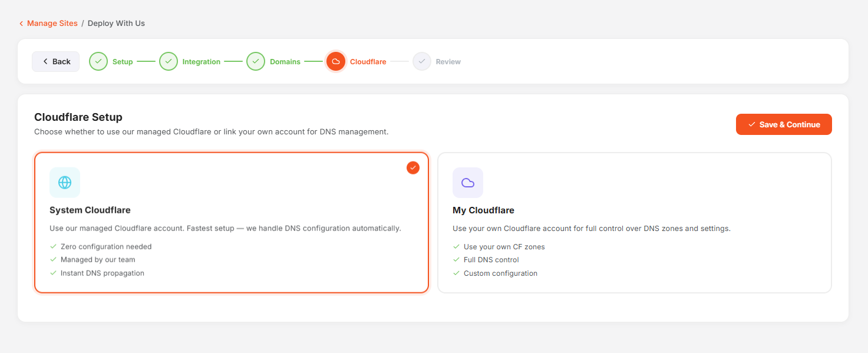Image resolution: width=868 pixels, height=353 pixels.
Task: Click the checkmark beside Custom configuration
Action: pyautogui.click(x=456, y=273)
